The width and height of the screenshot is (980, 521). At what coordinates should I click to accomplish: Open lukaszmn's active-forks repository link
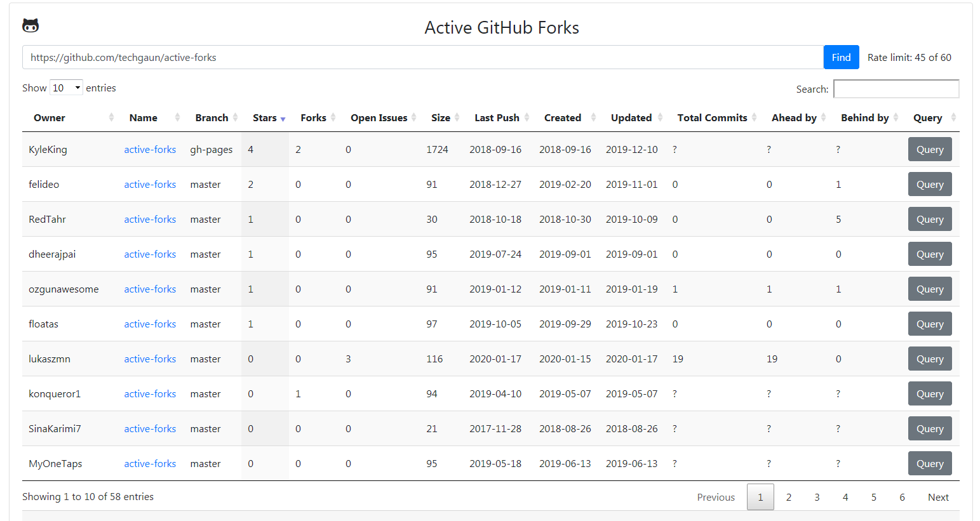click(x=150, y=359)
